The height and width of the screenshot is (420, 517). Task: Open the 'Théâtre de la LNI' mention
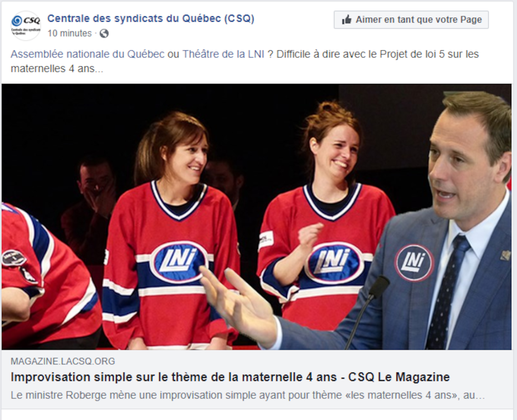223,54
